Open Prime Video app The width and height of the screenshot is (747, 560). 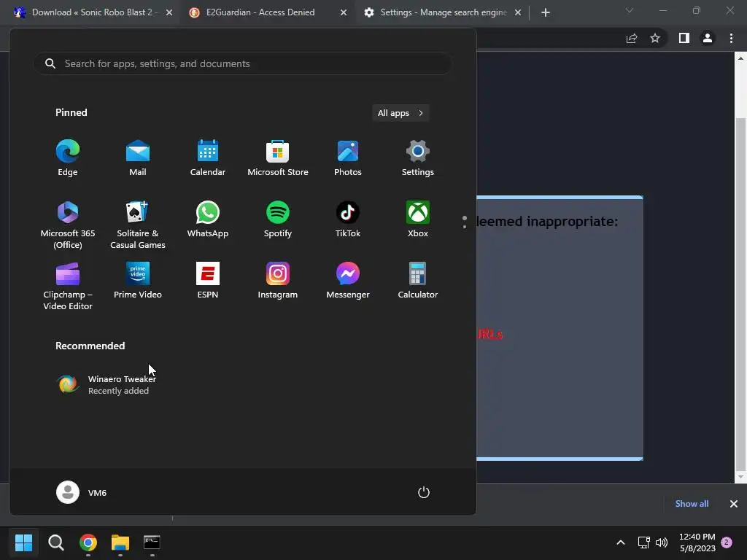click(x=138, y=281)
